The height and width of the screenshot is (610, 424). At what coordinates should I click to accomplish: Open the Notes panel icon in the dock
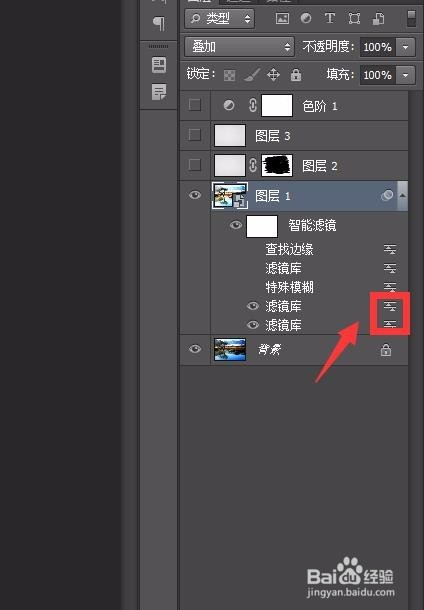[159, 92]
